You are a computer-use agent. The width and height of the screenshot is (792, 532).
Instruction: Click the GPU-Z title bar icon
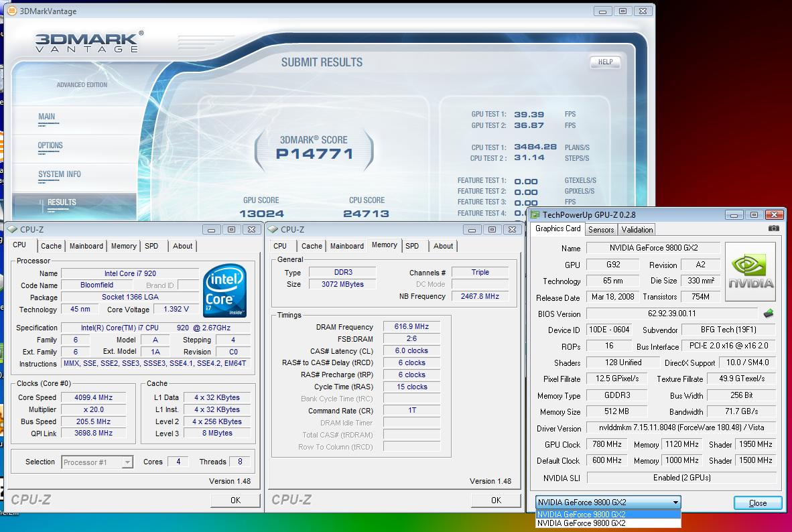tap(535, 214)
